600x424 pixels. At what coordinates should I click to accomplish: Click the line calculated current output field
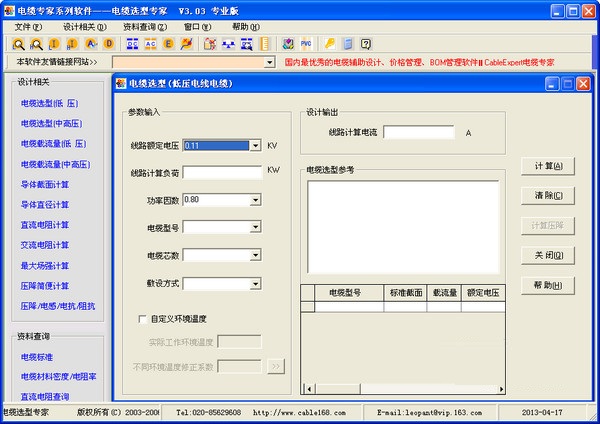point(419,132)
